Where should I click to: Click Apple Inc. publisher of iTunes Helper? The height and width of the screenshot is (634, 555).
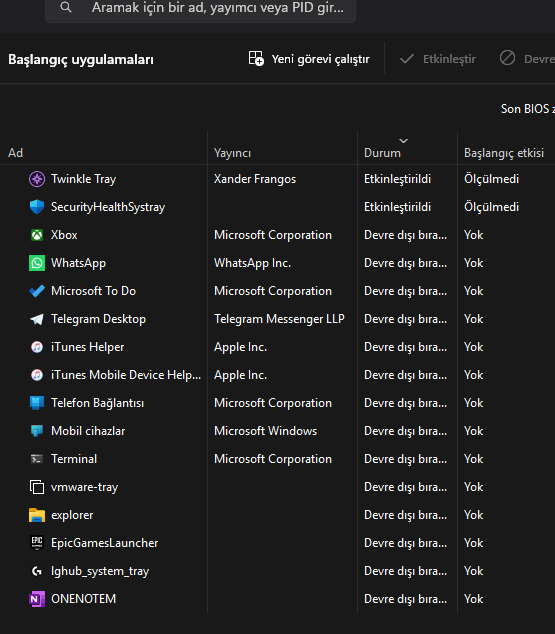[240, 347]
